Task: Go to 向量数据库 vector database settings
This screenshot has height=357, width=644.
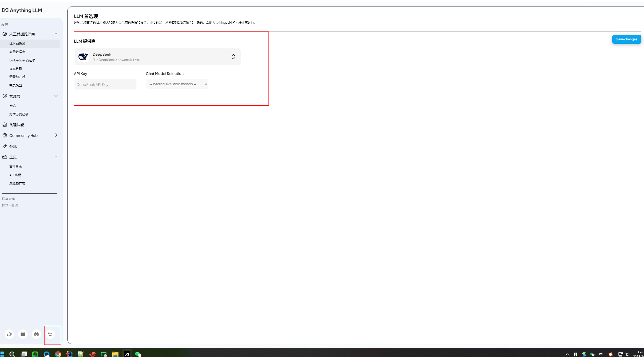Action: point(17,52)
